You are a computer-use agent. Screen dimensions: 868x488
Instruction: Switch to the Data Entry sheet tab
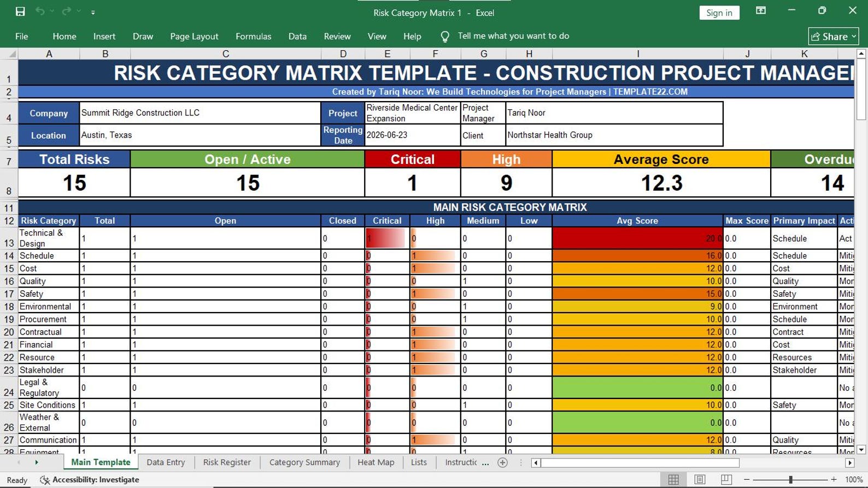click(x=166, y=462)
